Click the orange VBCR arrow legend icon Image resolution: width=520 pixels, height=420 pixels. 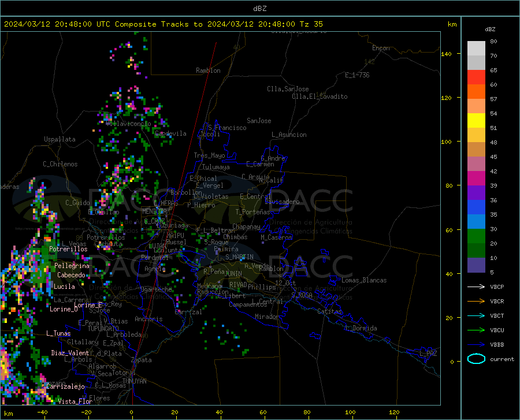(476, 302)
